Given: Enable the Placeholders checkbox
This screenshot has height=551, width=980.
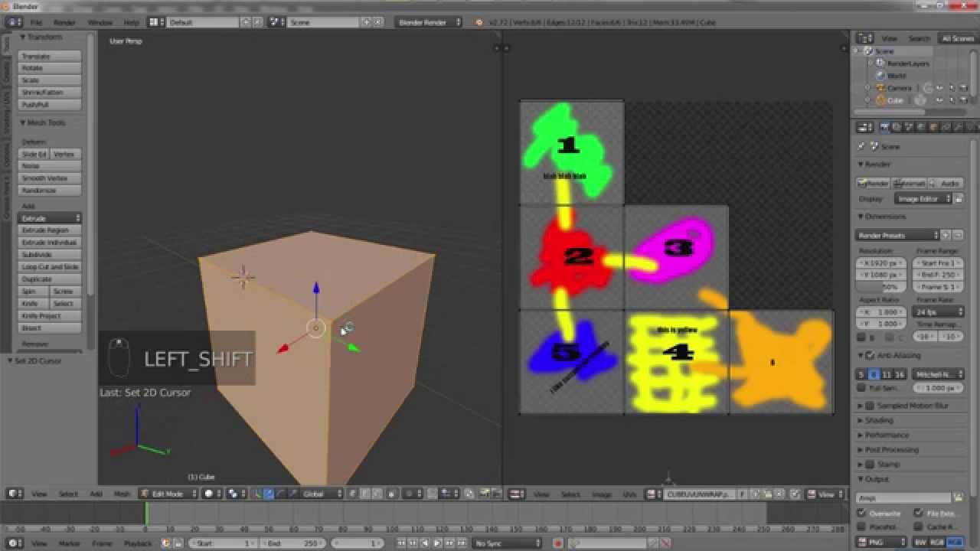Looking at the screenshot, I should pyautogui.click(x=863, y=527).
